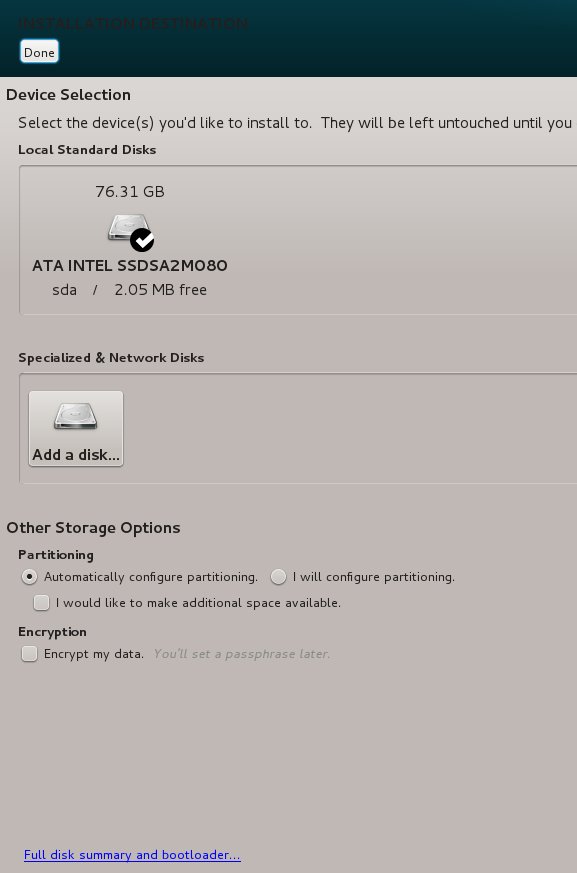Click the drive icon in Specialized & Network Disks
Image resolution: width=577 pixels, height=873 pixels.
click(x=75, y=415)
